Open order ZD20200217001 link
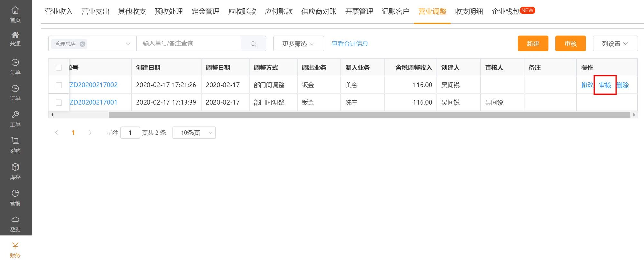This screenshot has width=644, height=260. click(93, 102)
